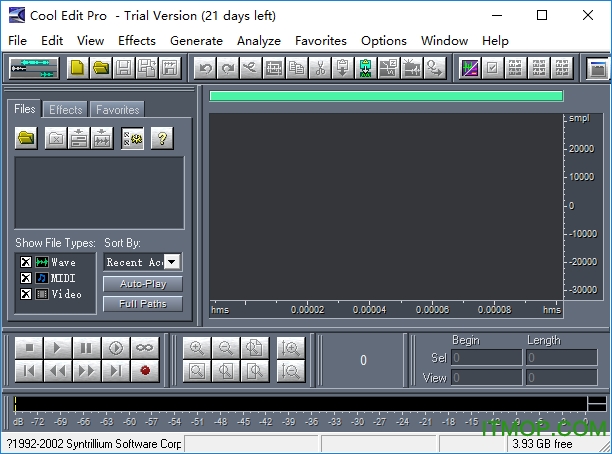Open the Options menu
This screenshot has height=454, width=612.
384,41
